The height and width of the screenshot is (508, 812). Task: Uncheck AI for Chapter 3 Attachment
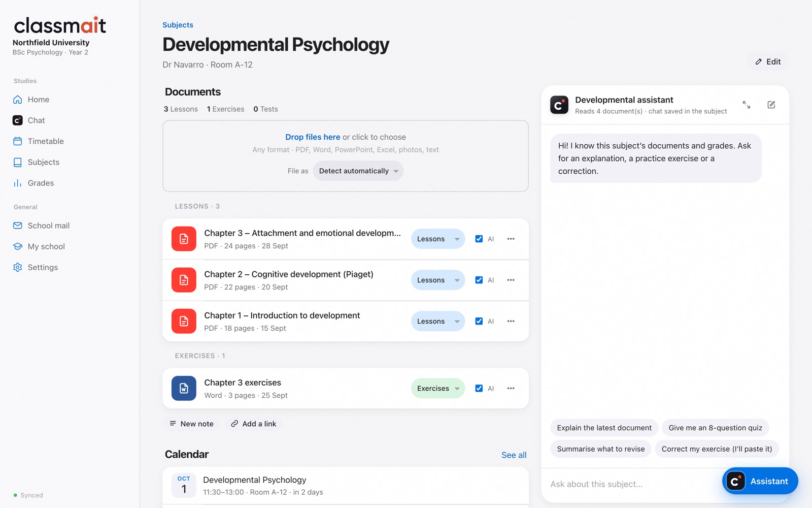click(479, 239)
